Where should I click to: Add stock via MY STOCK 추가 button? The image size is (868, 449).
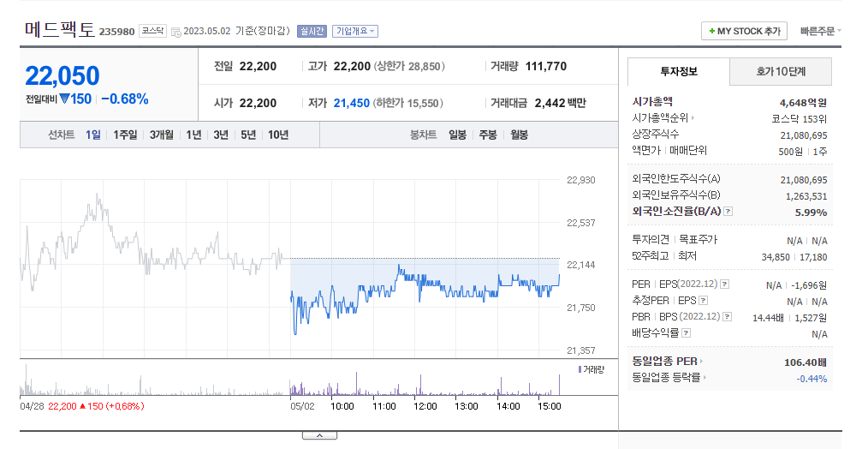point(744,31)
